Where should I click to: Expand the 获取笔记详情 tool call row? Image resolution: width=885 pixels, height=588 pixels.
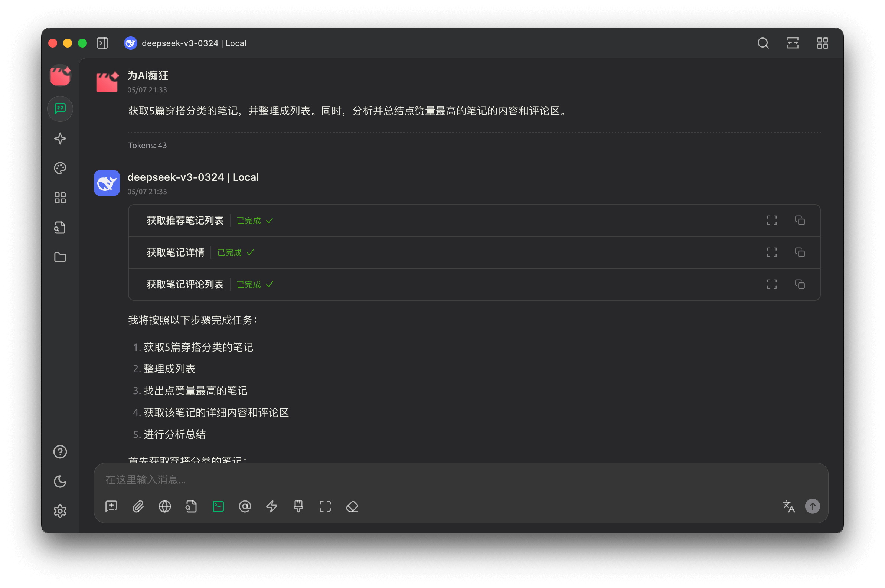point(176,252)
